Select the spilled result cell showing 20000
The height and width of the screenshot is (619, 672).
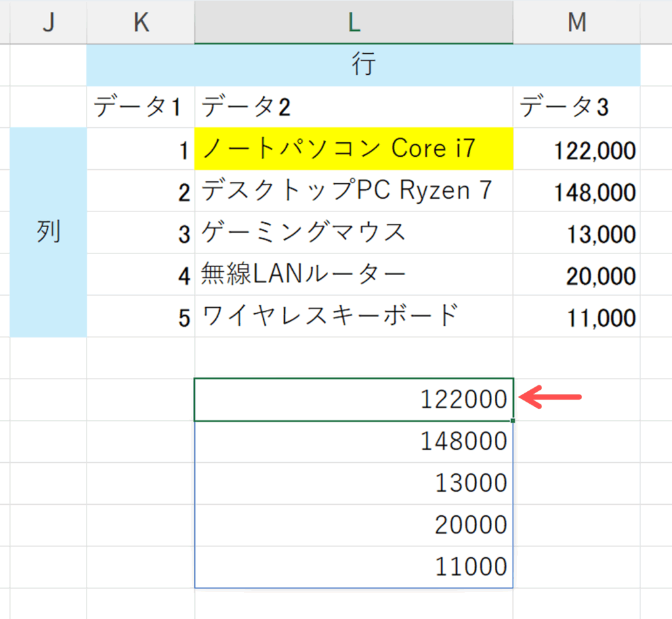(x=354, y=525)
